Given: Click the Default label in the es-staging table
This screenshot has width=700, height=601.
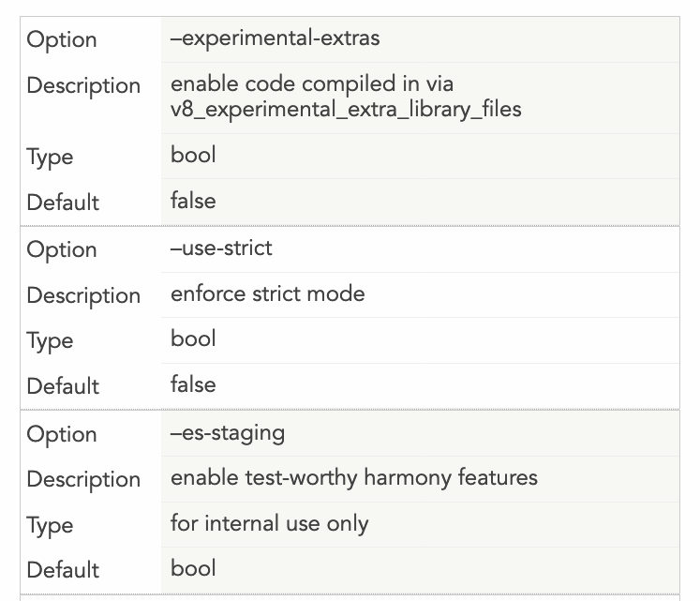Looking at the screenshot, I should pyautogui.click(x=63, y=569).
